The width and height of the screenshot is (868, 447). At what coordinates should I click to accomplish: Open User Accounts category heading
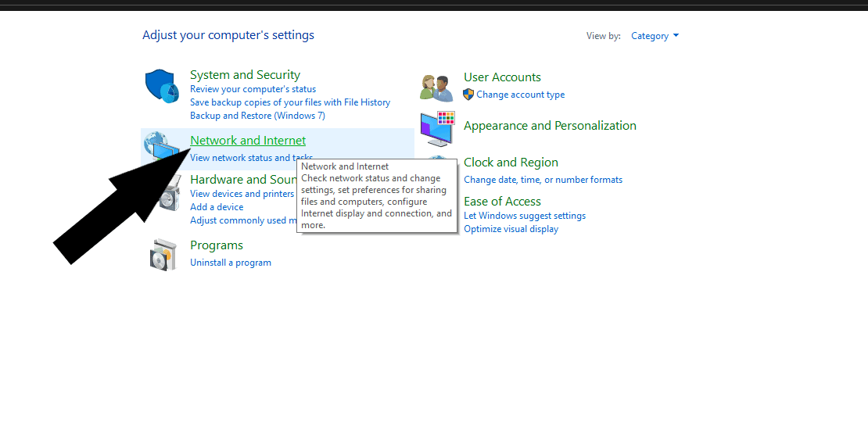tap(502, 77)
